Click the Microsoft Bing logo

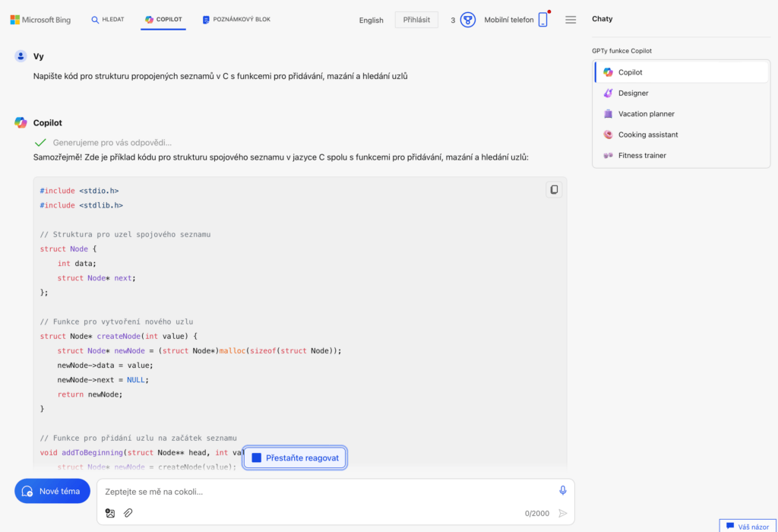coord(40,20)
